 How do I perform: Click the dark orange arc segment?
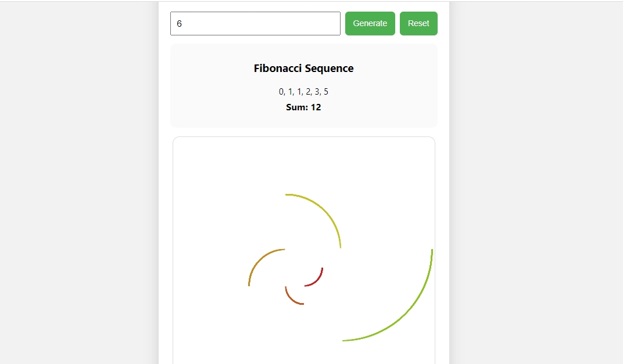291,298
